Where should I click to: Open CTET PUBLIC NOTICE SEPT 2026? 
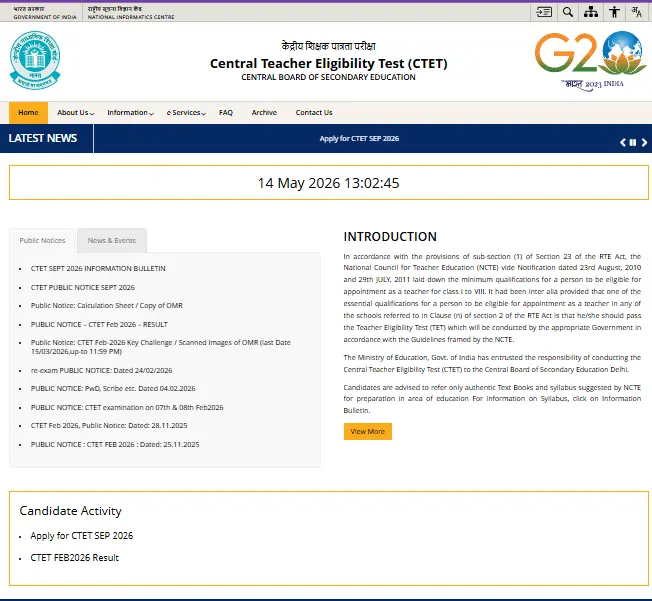[83, 287]
